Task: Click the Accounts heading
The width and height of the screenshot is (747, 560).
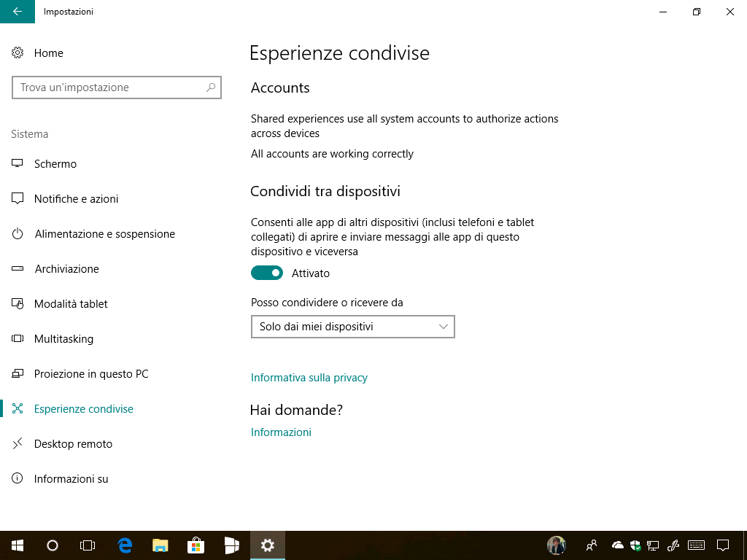Action: [280, 87]
